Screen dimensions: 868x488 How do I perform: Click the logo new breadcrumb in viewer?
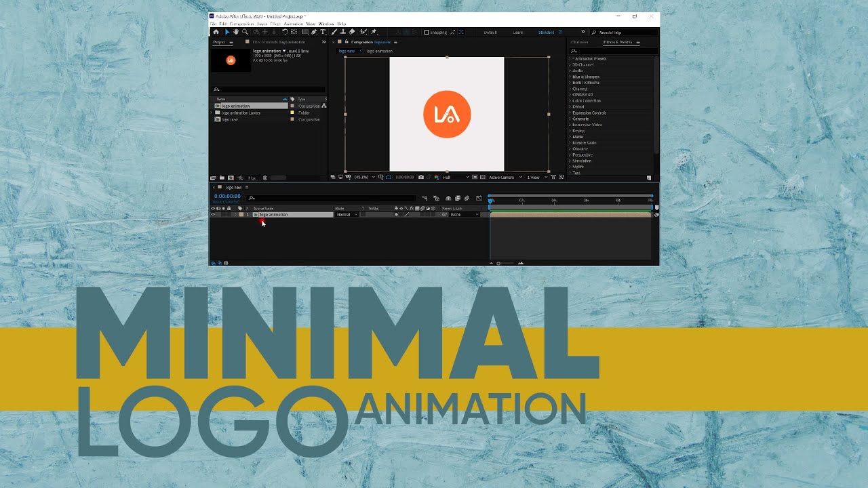click(x=347, y=51)
